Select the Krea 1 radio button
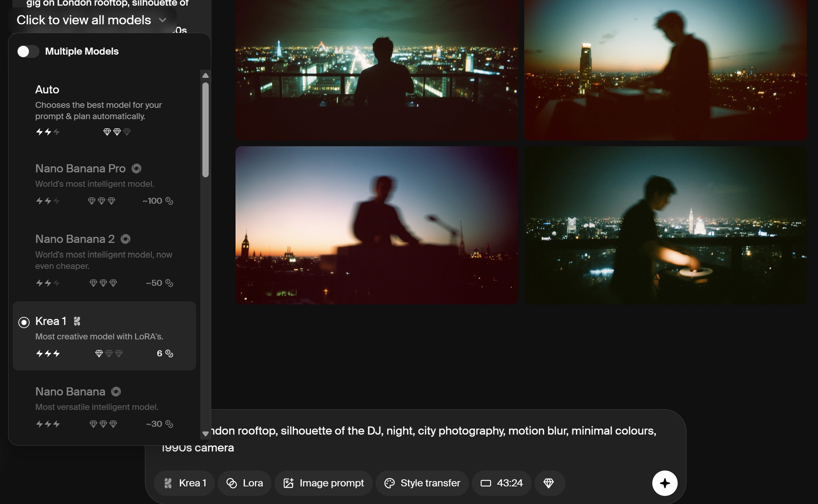818x504 pixels. tap(24, 322)
